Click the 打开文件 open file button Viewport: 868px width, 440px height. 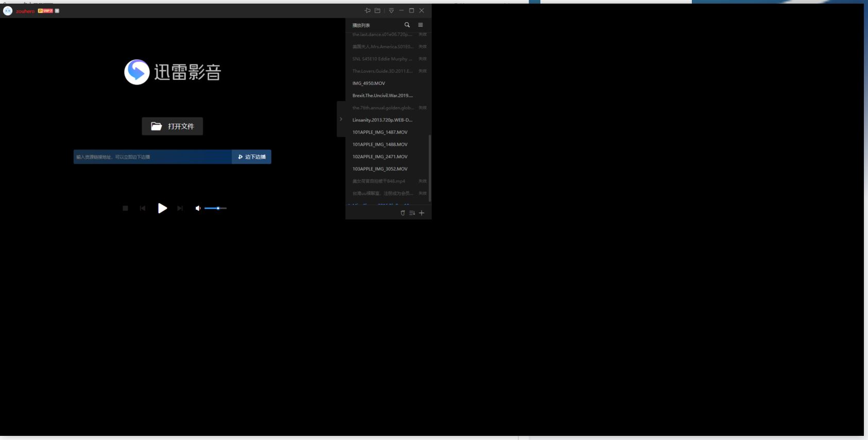coord(172,126)
